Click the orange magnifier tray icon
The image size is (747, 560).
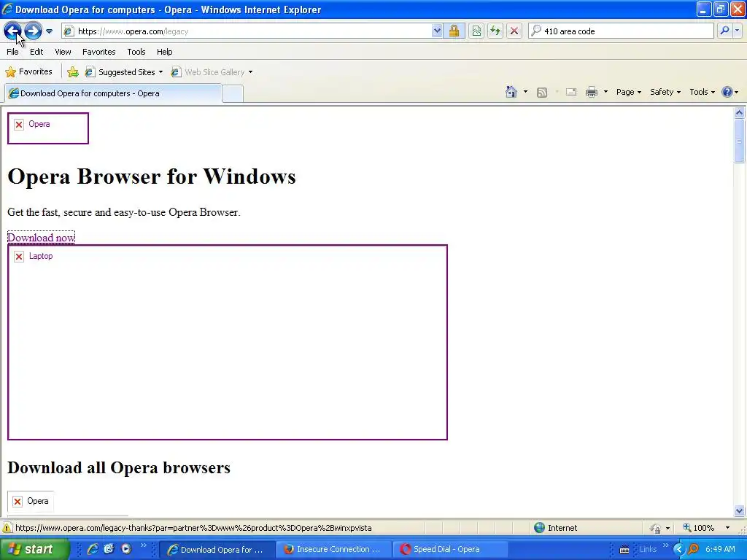(x=693, y=550)
